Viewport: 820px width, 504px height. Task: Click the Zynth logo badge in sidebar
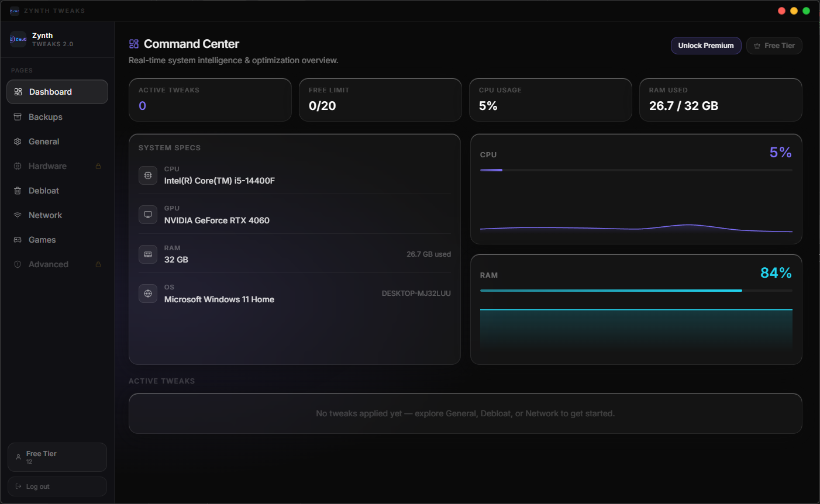pos(18,39)
